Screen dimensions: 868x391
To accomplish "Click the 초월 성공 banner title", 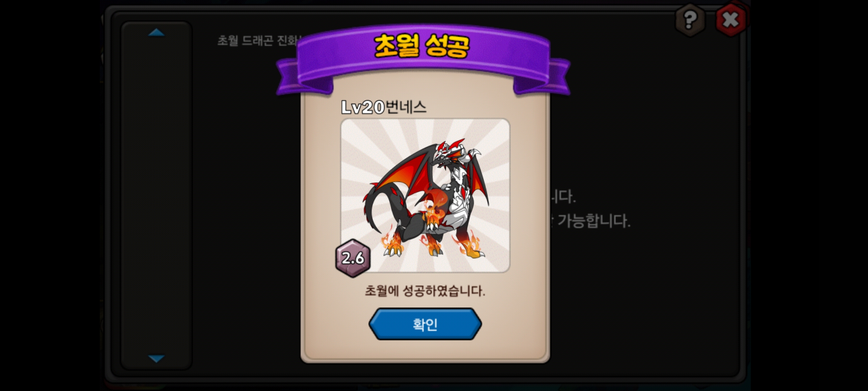I will [x=422, y=46].
